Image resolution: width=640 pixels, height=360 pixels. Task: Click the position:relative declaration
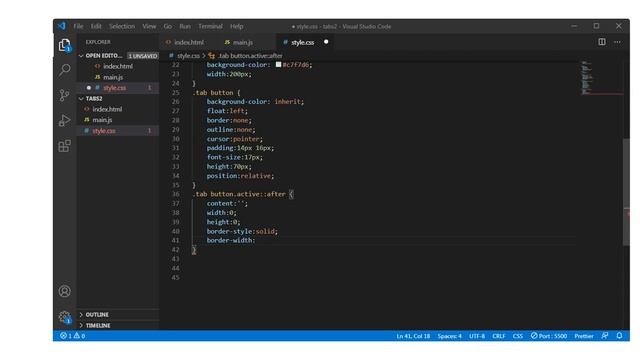(240, 176)
